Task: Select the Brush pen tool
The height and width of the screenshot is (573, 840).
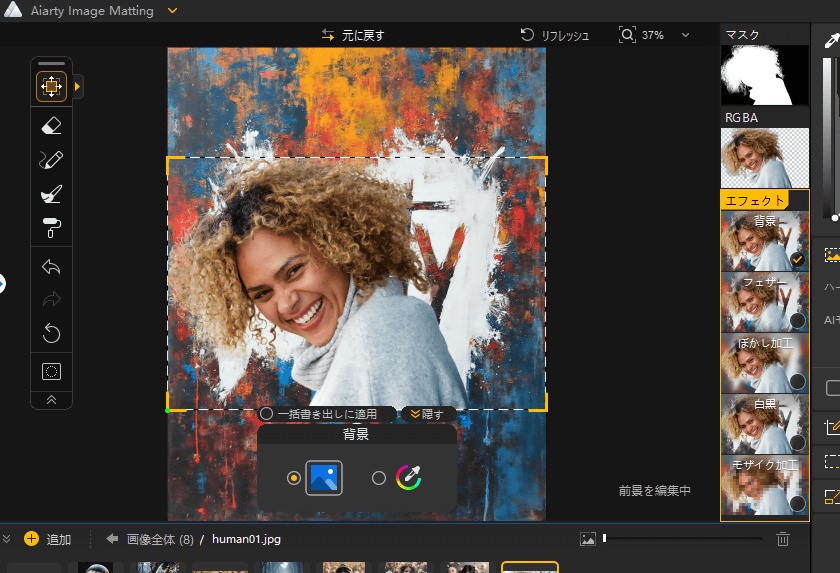Action: [x=51, y=160]
